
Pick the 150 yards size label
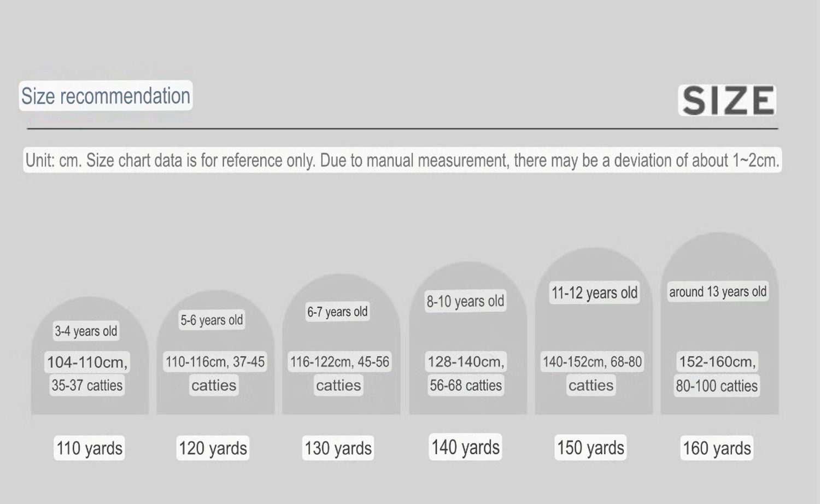pyautogui.click(x=590, y=448)
